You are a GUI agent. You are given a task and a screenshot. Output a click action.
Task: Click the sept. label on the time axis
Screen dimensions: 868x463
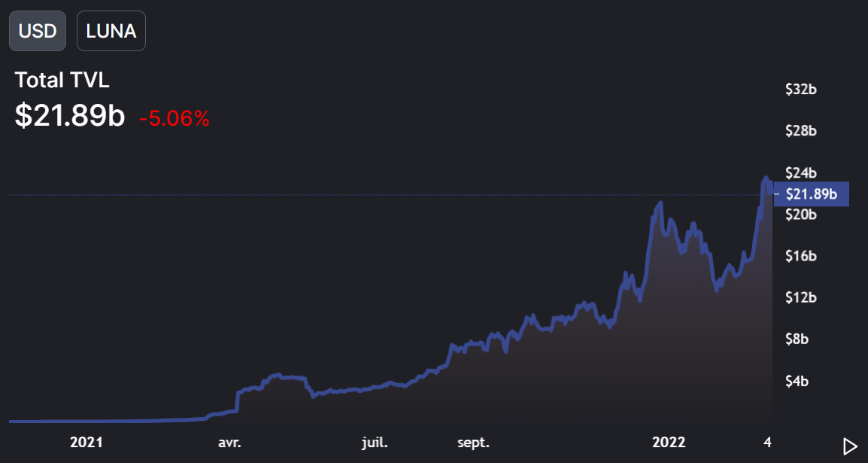click(473, 443)
